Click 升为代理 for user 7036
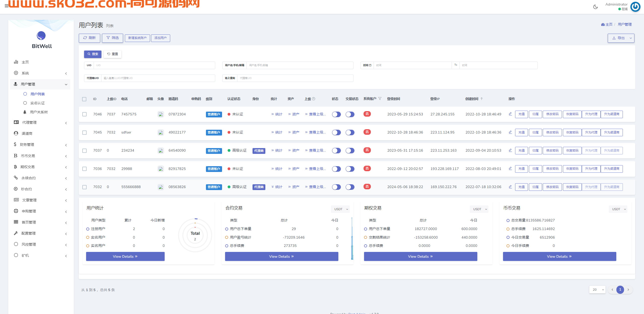 (591, 169)
